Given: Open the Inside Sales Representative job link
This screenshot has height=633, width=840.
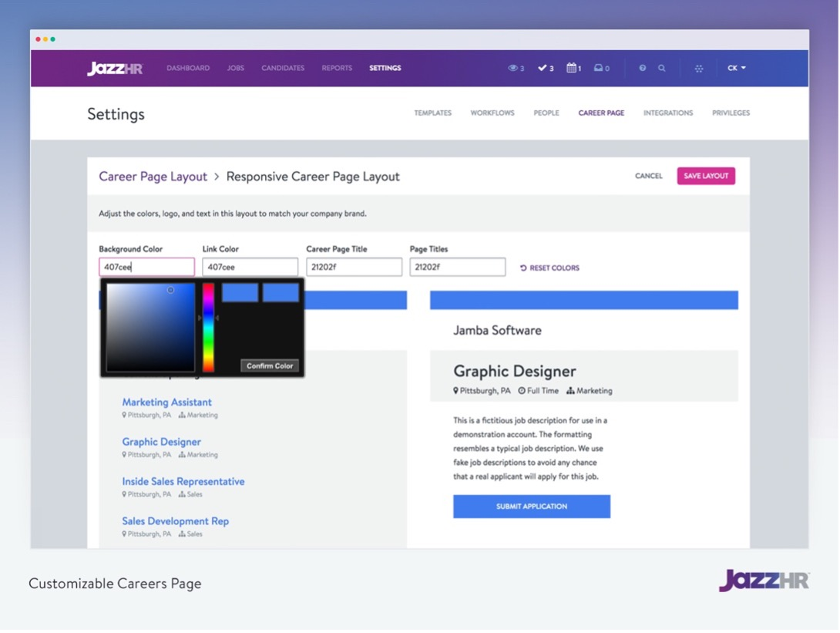Looking at the screenshot, I should [x=183, y=481].
